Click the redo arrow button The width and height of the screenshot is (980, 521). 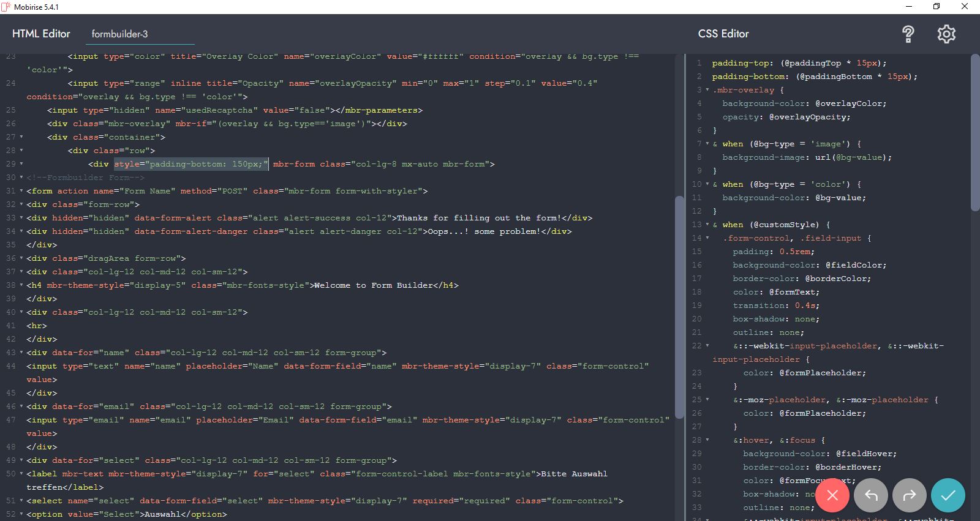pos(910,495)
